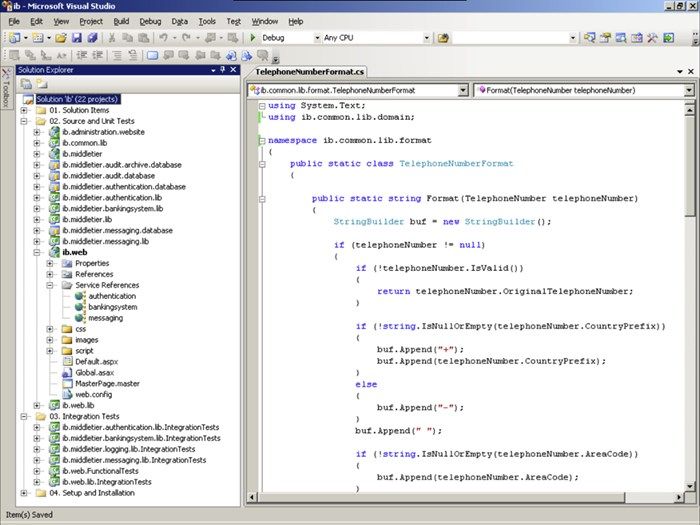Select the TelephoneNumberFormat.cs tab
The width and height of the screenshot is (700, 525).
[310, 72]
